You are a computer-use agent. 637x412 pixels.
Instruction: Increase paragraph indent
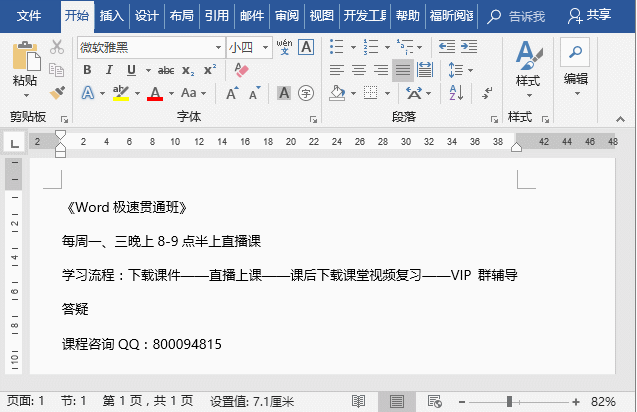[x=469, y=47]
